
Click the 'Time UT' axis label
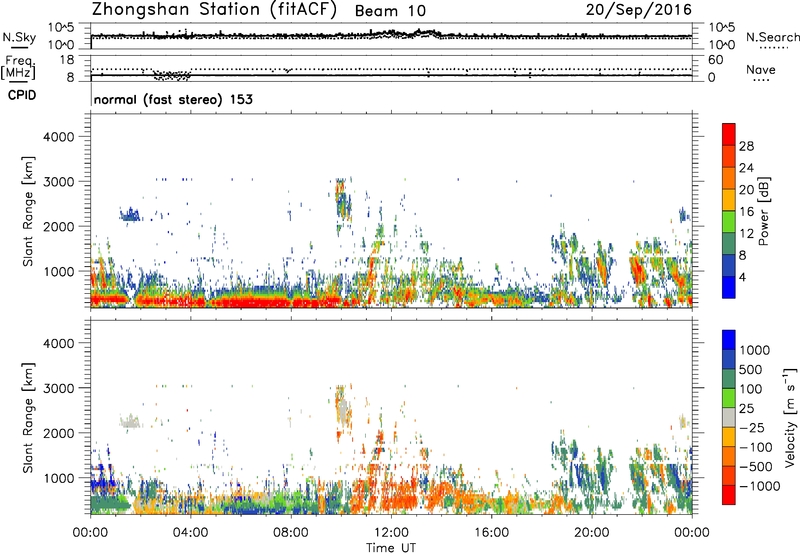tap(391, 548)
